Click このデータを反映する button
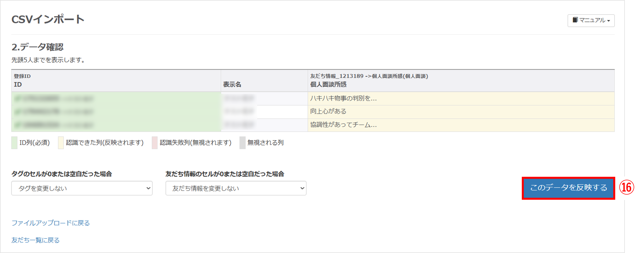 click(x=568, y=188)
